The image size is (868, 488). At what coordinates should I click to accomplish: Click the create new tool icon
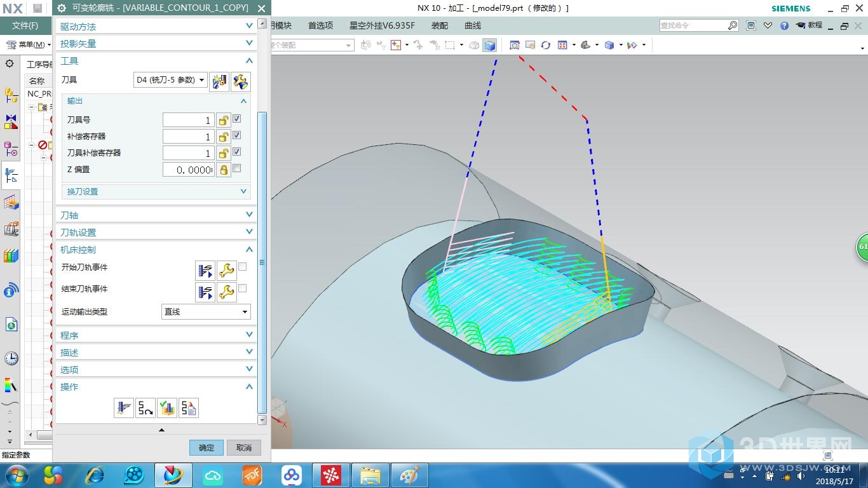point(219,81)
